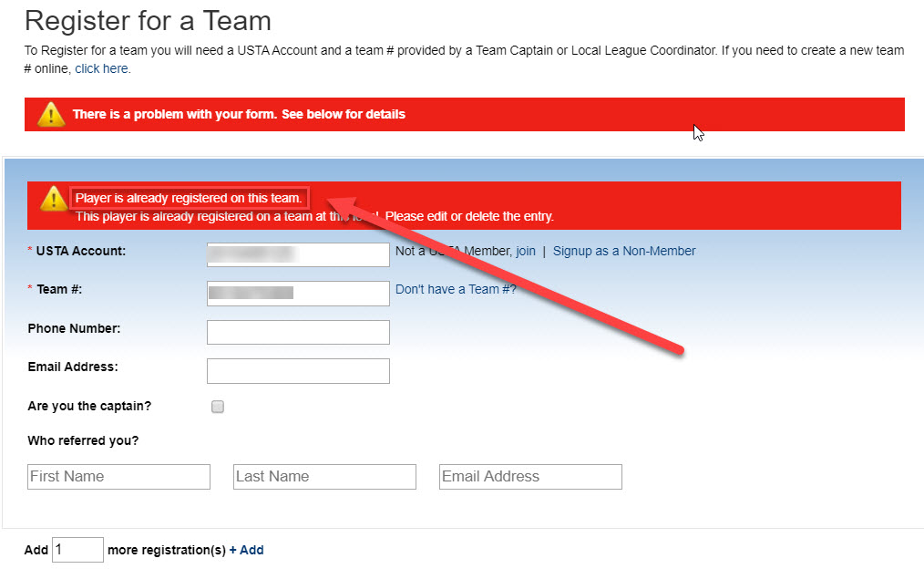
Task: Click the 'join' USTA membership link
Action: pyautogui.click(x=526, y=251)
